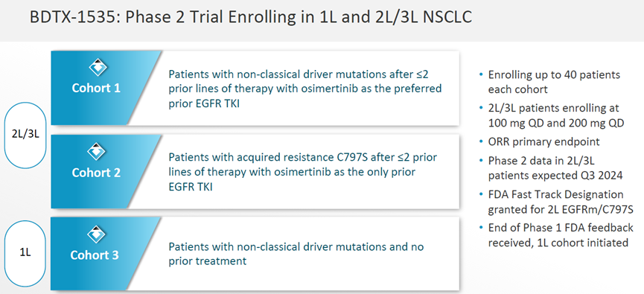This screenshot has height=294, width=644.
Task: Click the blue gradient panel of Cohort 3
Action: pyautogui.click(x=106, y=254)
